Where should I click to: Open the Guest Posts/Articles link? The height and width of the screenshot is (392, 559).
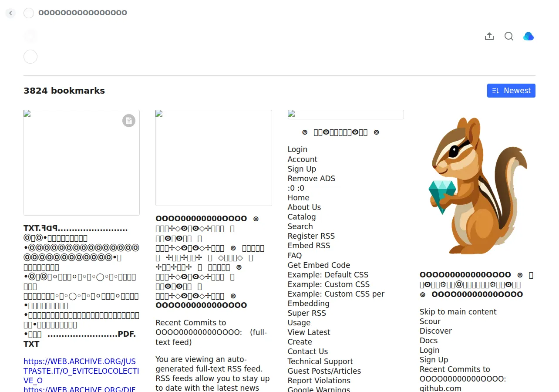[x=324, y=371]
